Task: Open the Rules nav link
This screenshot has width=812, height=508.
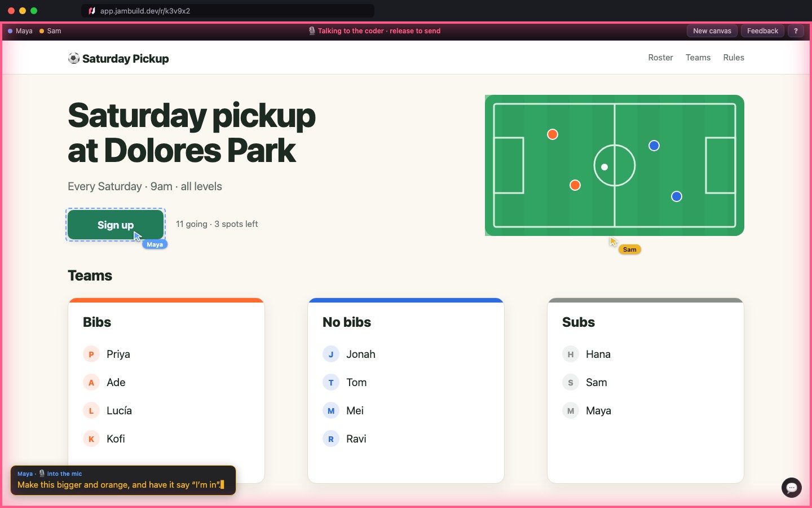Action: (734, 58)
